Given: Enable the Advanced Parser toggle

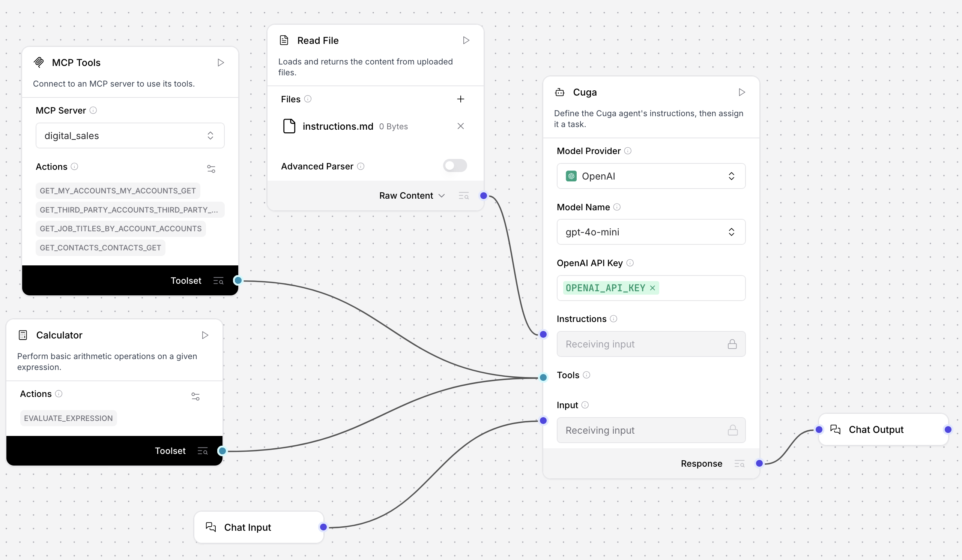Looking at the screenshot, I should tap(454, 166).
